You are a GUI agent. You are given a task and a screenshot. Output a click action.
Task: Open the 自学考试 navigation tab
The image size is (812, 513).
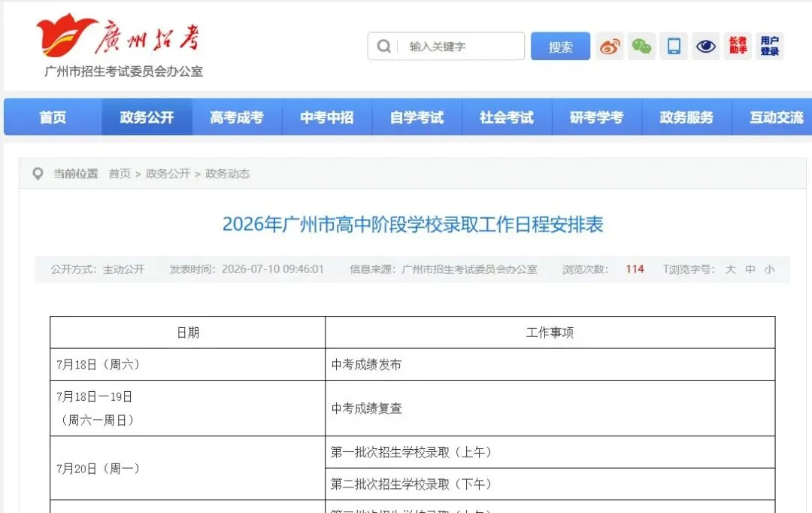coord(417,117)
